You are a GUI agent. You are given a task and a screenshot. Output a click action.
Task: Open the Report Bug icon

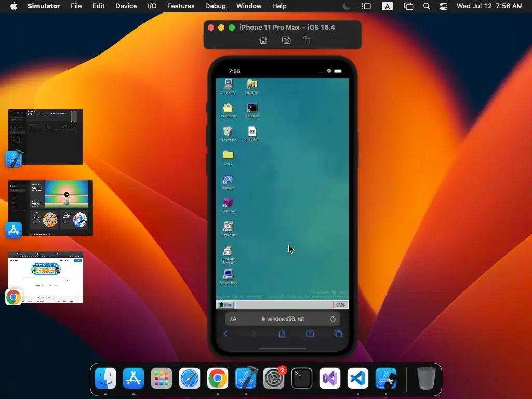228,277
